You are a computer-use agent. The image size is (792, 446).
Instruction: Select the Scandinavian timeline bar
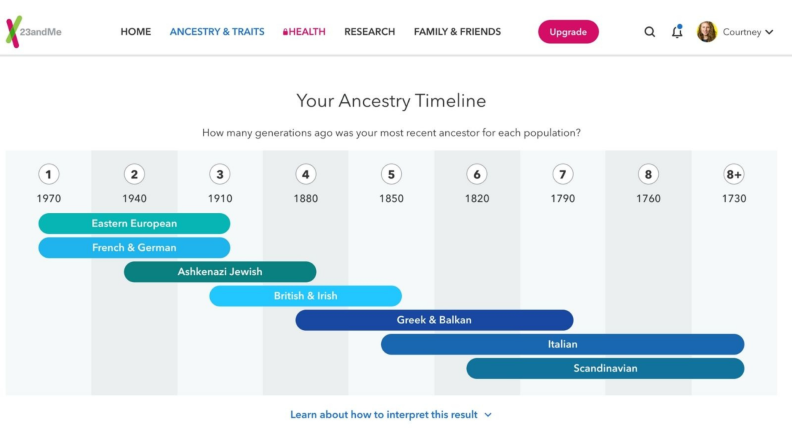point(605,369)
